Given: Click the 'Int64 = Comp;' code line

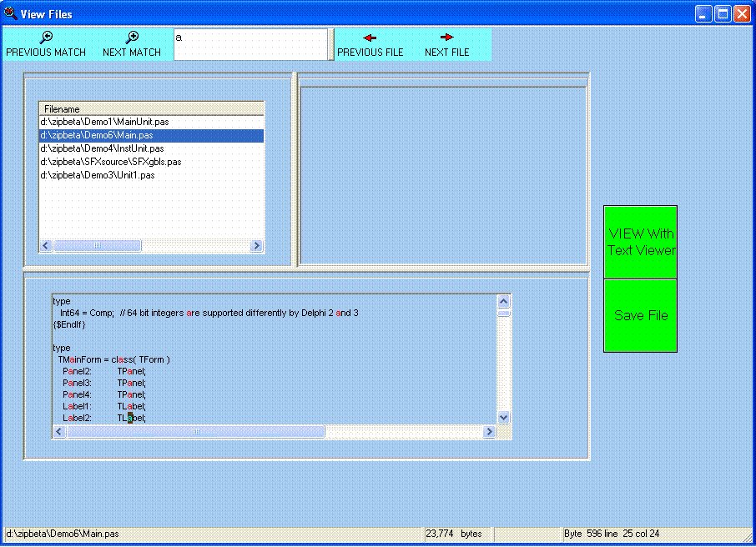Looking at the screenshot, I should (209, 313).
